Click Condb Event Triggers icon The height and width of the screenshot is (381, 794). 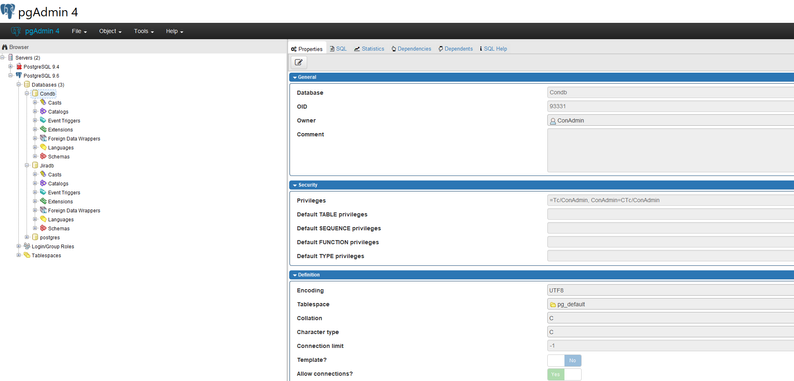click(x=43, y=121)
